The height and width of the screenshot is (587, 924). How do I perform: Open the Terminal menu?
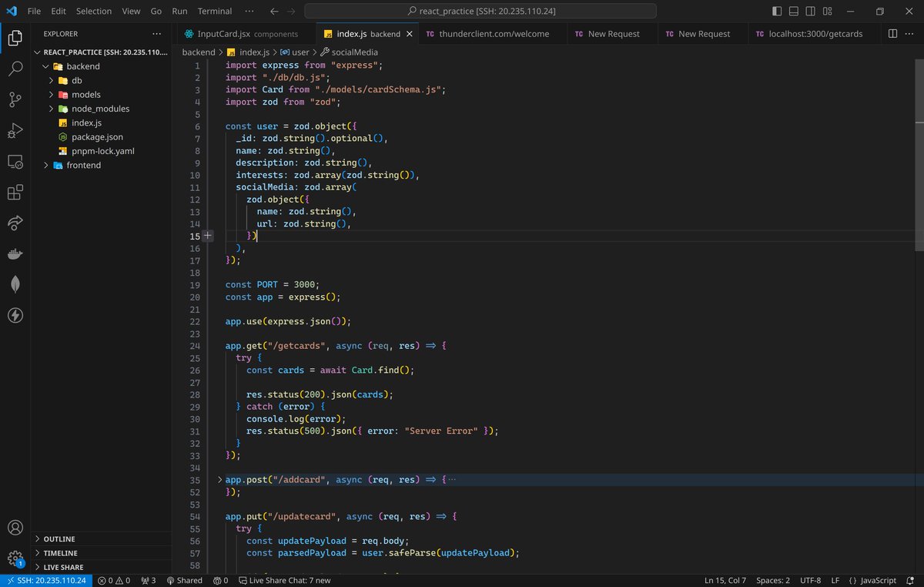215,11
